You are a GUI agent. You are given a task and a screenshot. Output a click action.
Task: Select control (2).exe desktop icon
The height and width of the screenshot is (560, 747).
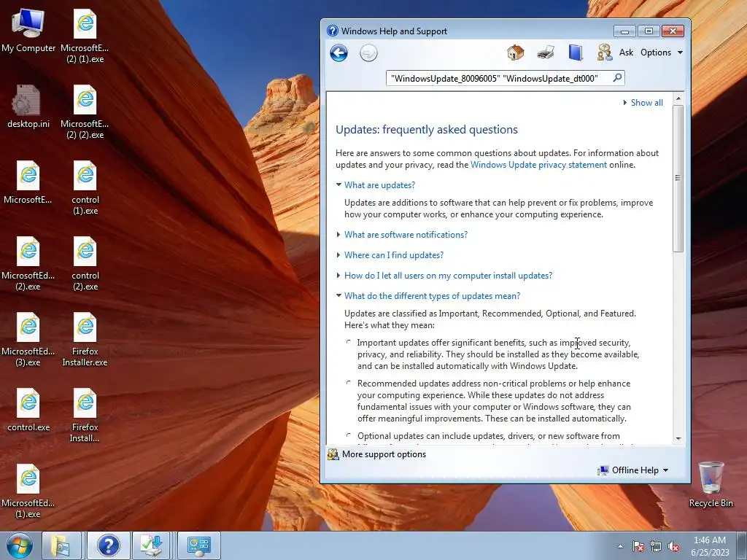85,264
